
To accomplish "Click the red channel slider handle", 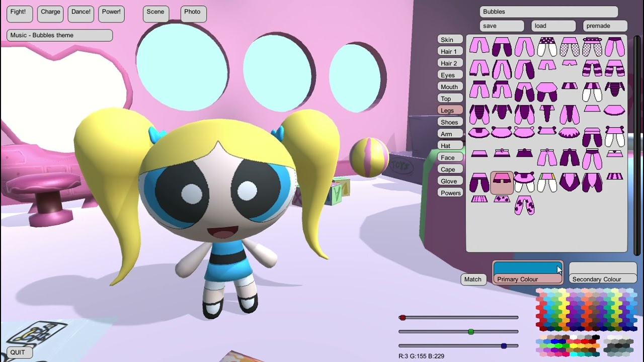I will point(402,318).
